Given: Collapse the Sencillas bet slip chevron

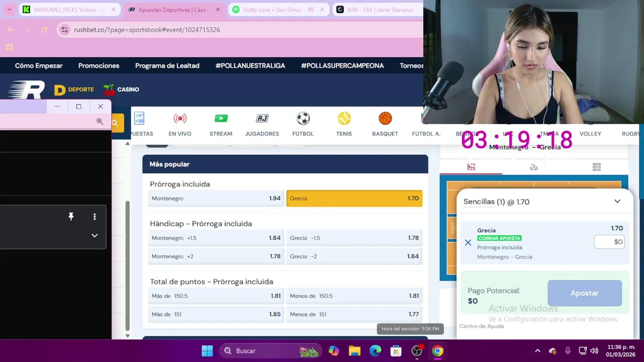Looking at the screenshot, I should (617, 202).
